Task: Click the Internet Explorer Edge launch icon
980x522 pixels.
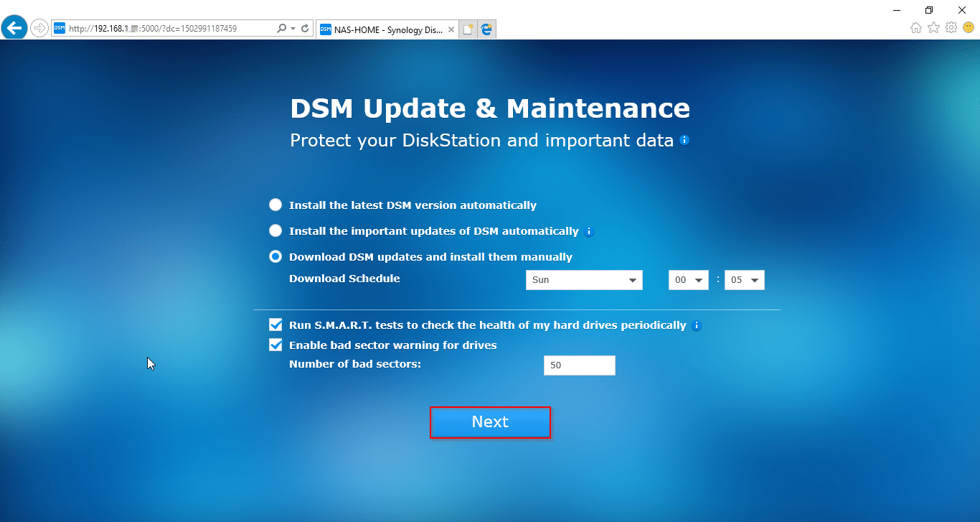Action: 486,29
